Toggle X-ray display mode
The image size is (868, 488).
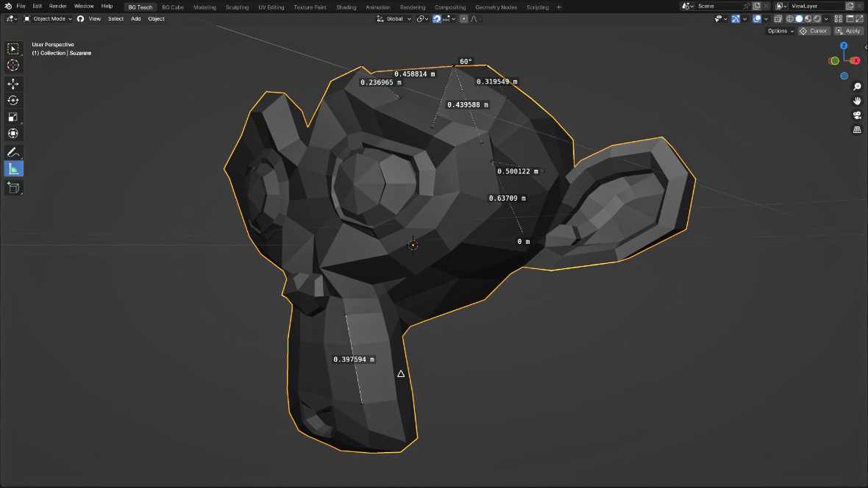pos(779,19)
